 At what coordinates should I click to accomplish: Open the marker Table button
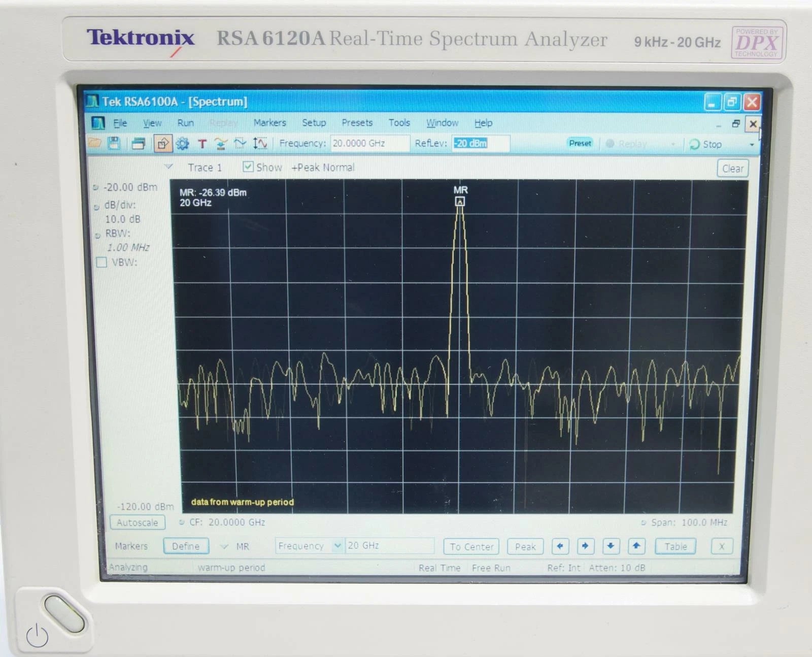click(675, 546)
